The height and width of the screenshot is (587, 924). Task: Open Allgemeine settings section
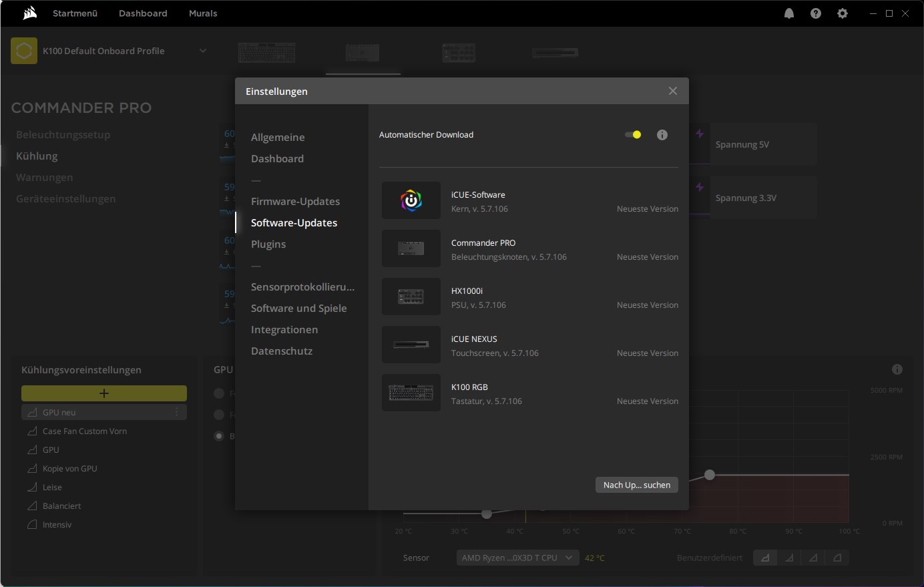[278, 137]
